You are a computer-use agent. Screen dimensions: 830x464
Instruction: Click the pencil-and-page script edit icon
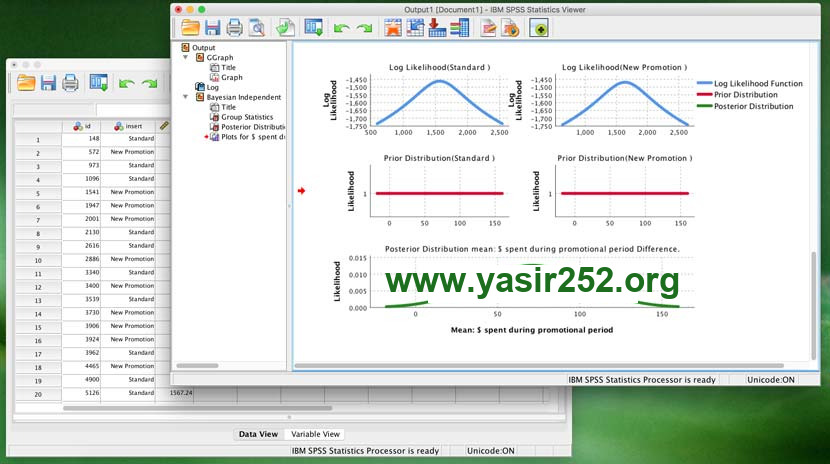click(488, 28)
